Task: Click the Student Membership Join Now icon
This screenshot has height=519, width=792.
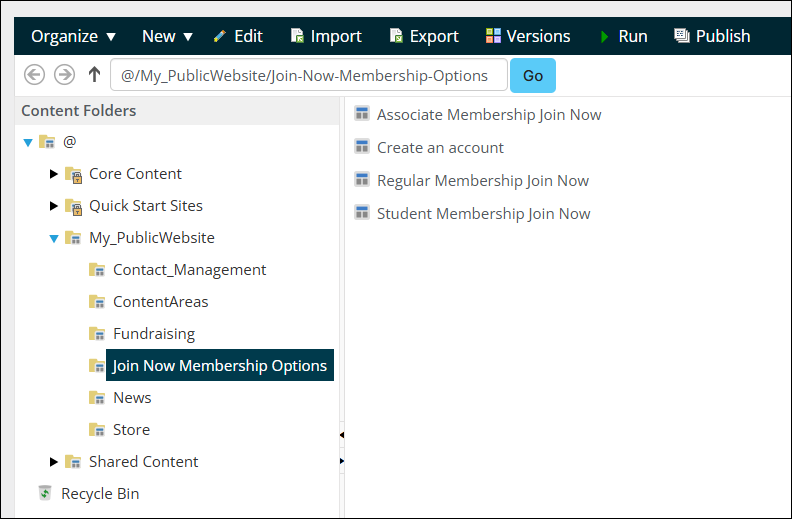Action: (362, 213)
